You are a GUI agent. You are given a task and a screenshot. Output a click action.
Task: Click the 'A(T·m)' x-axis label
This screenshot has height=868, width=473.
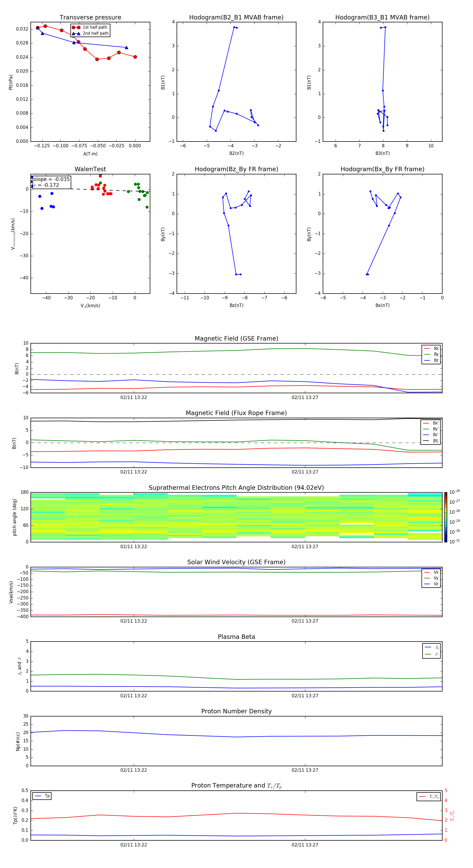click(x=90, y=154)
